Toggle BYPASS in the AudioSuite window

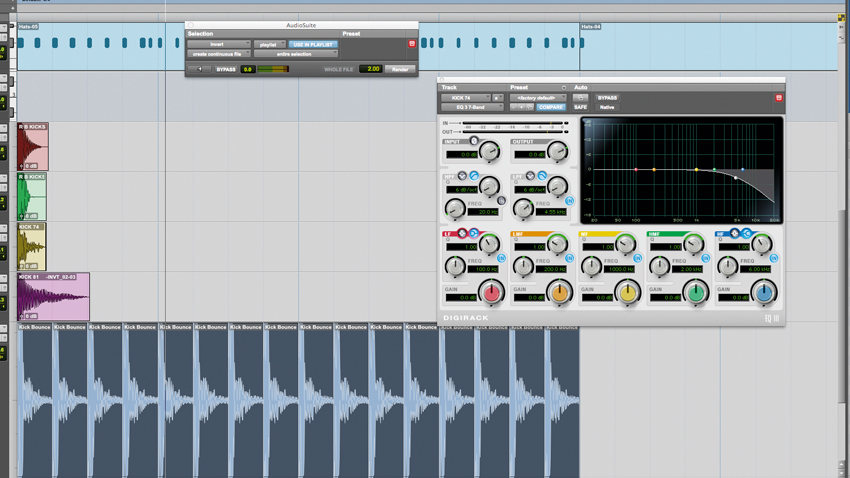tap(226, 69)
